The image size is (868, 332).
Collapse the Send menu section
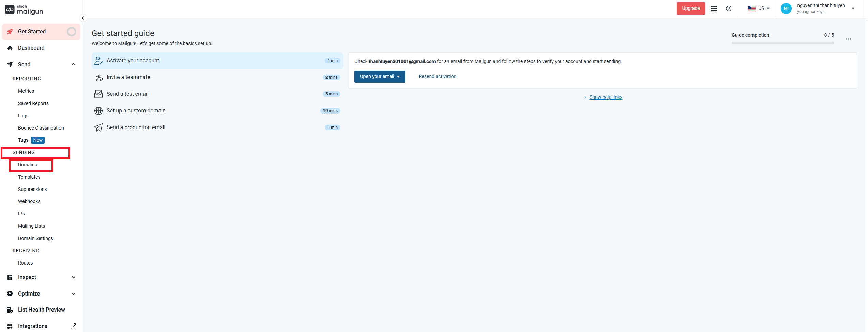[x=74, y=64]
